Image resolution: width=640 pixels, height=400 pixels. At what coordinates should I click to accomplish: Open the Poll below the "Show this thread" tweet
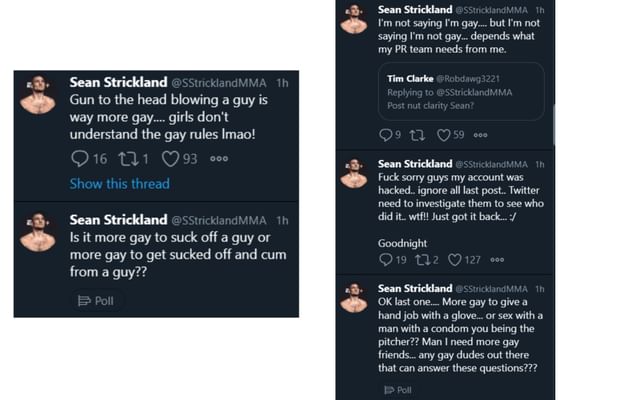(97, 300)
